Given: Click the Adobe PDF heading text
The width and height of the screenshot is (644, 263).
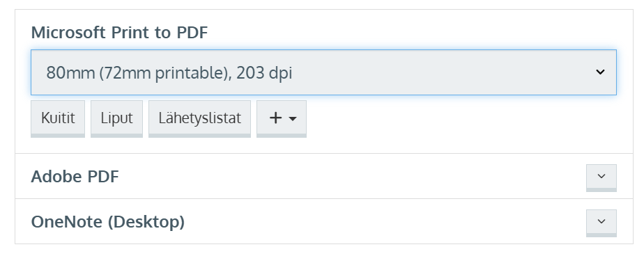Looking at the screenshot, I should tap(75, 177).
